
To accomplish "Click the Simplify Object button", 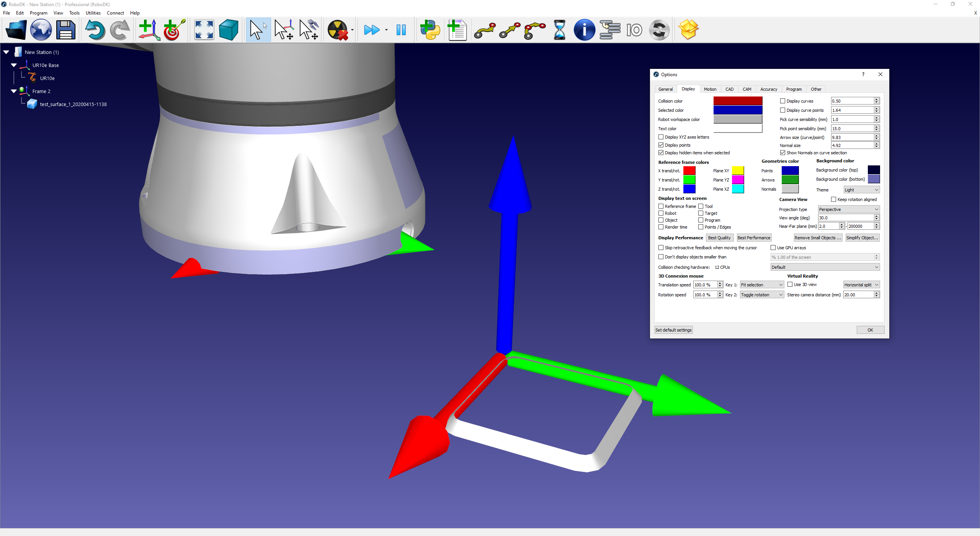I will 862,238.
